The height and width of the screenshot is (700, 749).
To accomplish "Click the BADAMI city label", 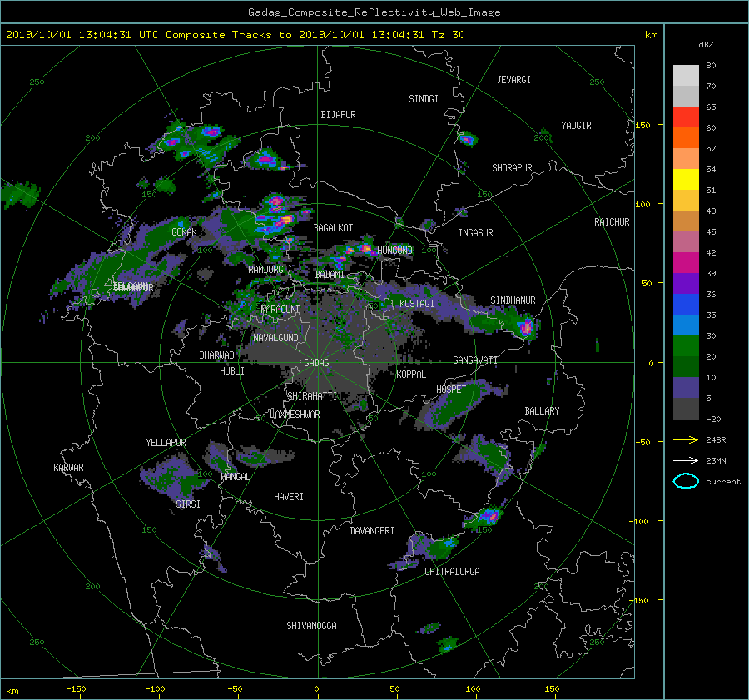I will point(330,275).
